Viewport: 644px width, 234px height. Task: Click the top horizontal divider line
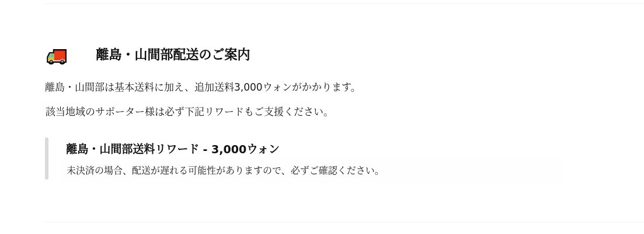[344, 4]
